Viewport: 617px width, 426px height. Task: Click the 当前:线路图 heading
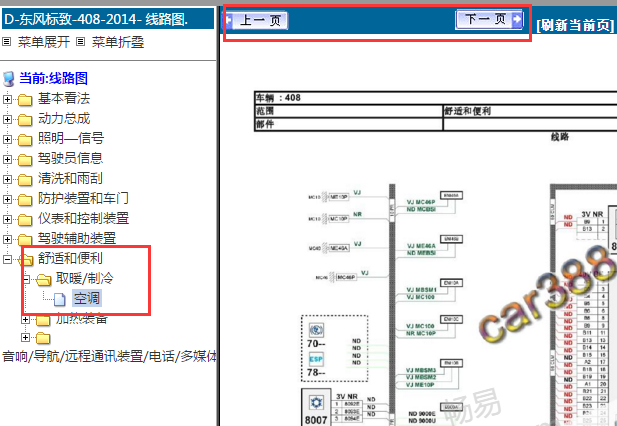54,78
